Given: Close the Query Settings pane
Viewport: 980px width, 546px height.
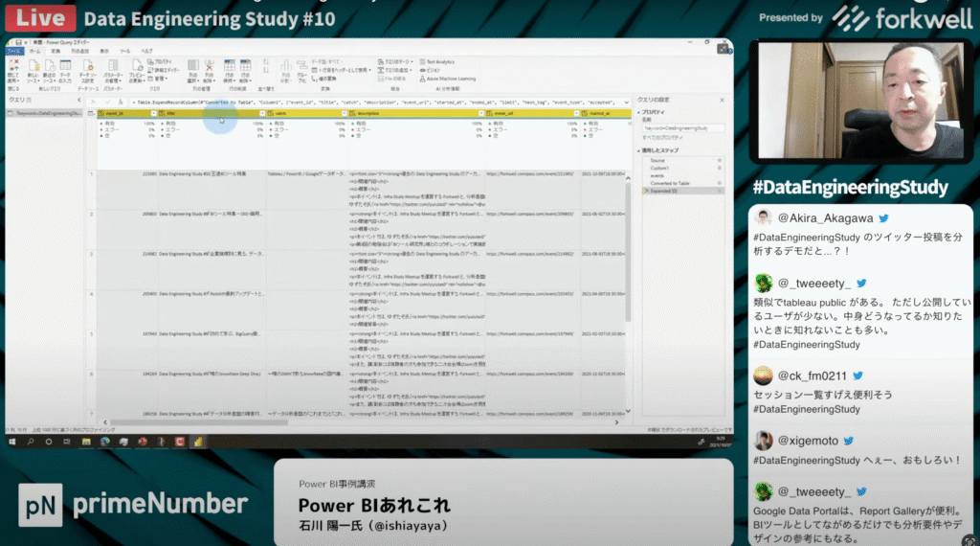Looking at the screenshot, I should [724, 100].
